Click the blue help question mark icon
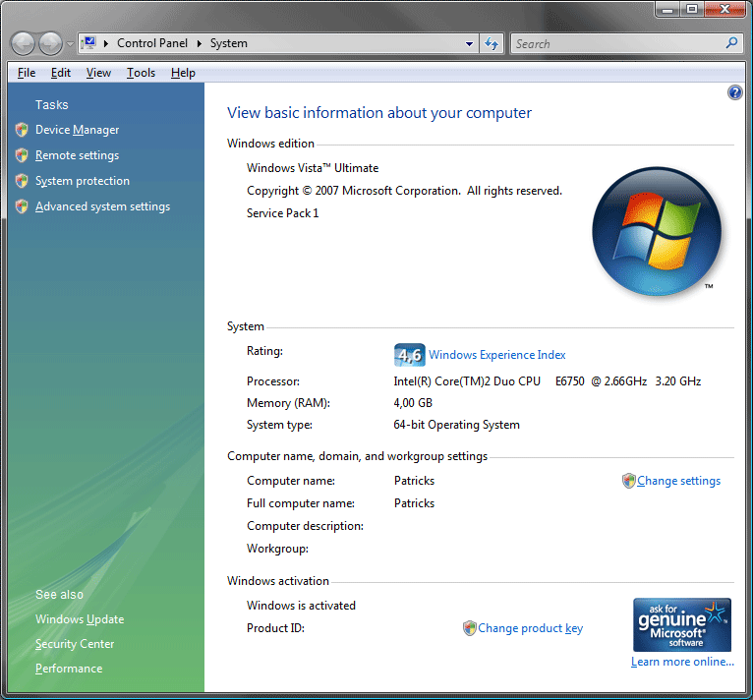 734,92
